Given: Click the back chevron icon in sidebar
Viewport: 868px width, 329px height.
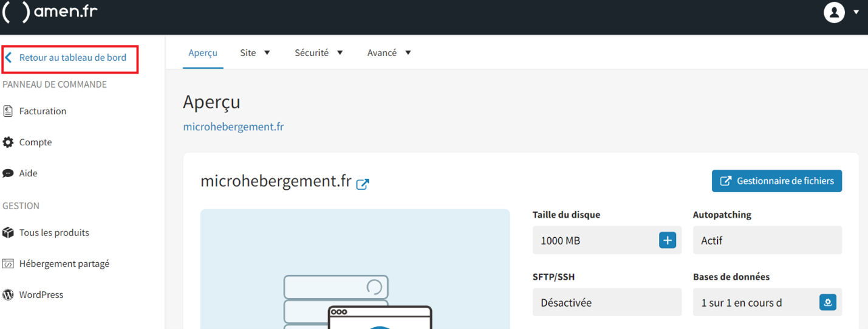Looking at the screenshot, I should [9, 58].
